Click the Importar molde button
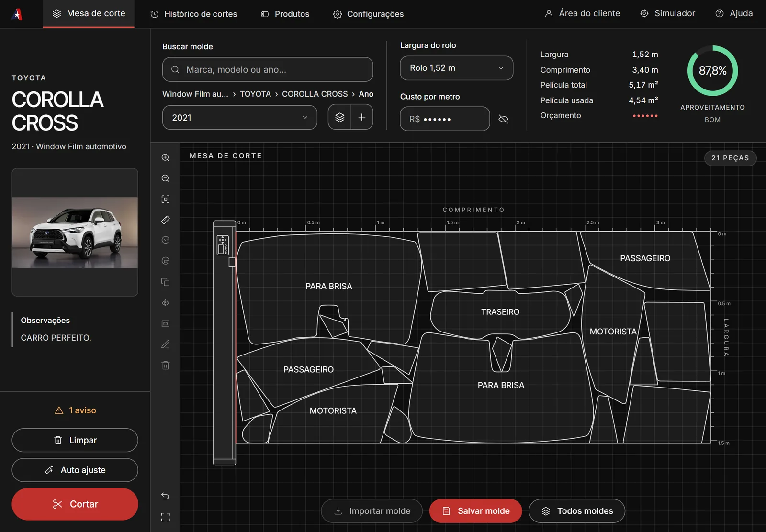This screenshot has height=532, width=766. point(372,511)
